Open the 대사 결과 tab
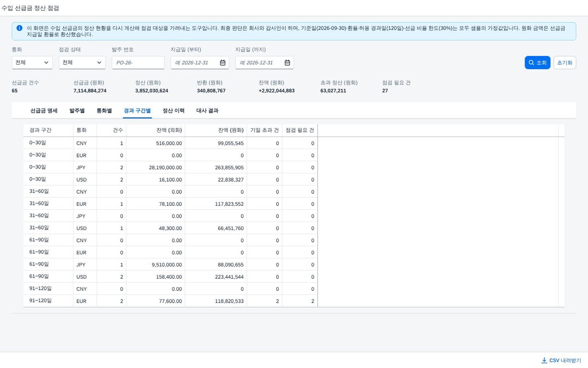588x368 pixels. pyautogui.click(x=207, y=110)
